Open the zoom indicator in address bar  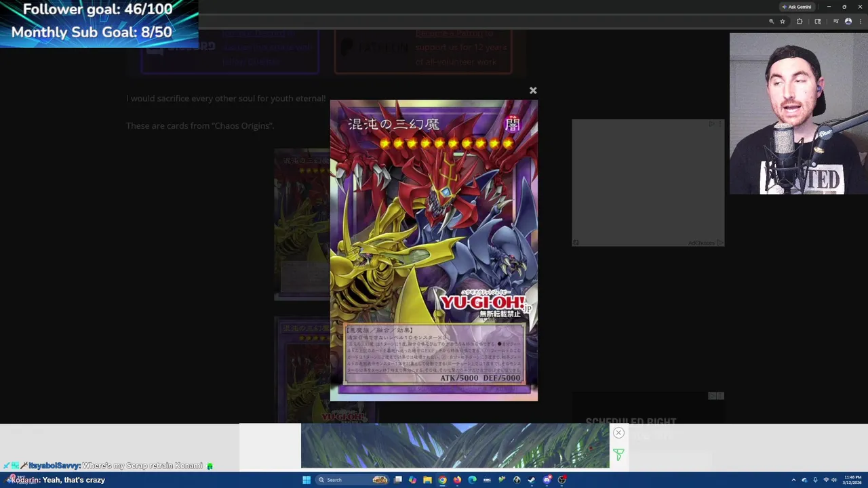coord(771,21)
